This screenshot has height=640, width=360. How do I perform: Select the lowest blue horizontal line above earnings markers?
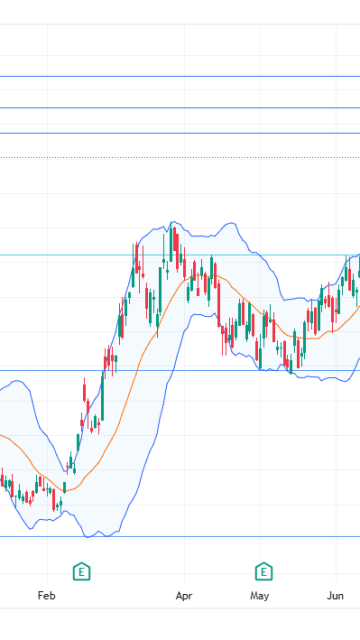click(x=180, y=537)
